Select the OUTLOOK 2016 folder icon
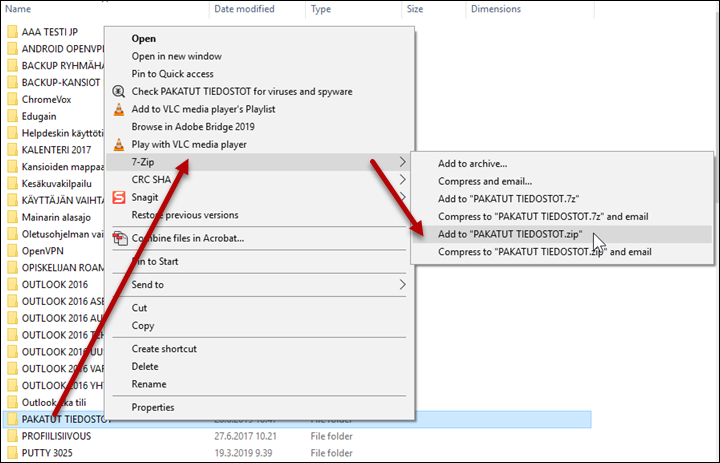 12,285
